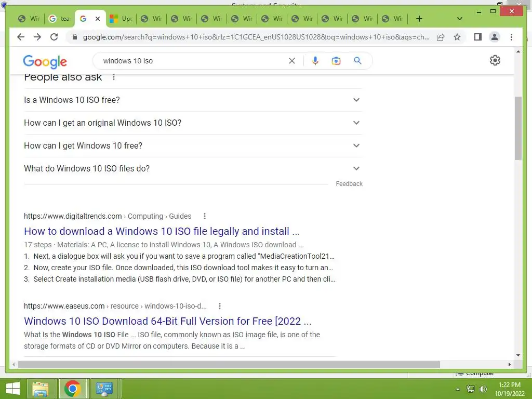The image size is (532, 399).
Task: Click the horizontal scrollbar thumb
Action: [229, 364]
